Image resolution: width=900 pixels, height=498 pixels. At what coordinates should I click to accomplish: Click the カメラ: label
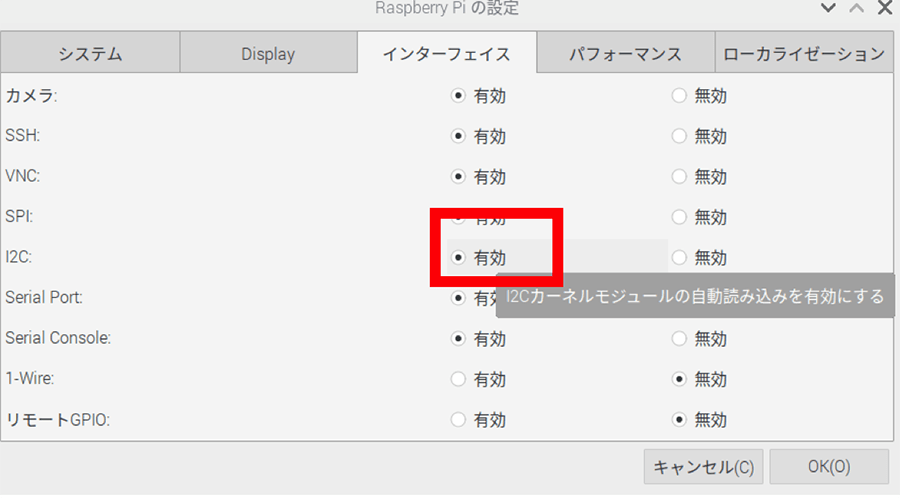point(31,95)
